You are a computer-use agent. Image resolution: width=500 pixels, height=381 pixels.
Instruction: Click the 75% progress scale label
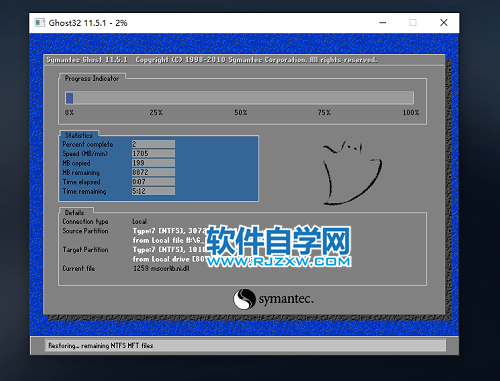tap(324, 113)
